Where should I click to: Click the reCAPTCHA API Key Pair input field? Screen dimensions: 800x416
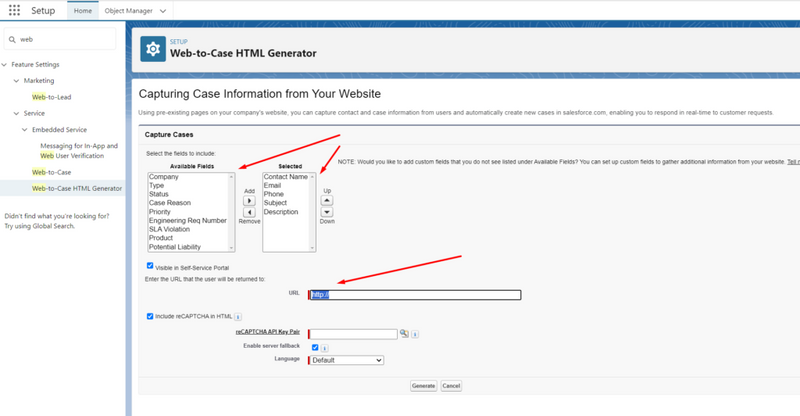[x=353, y=334]
